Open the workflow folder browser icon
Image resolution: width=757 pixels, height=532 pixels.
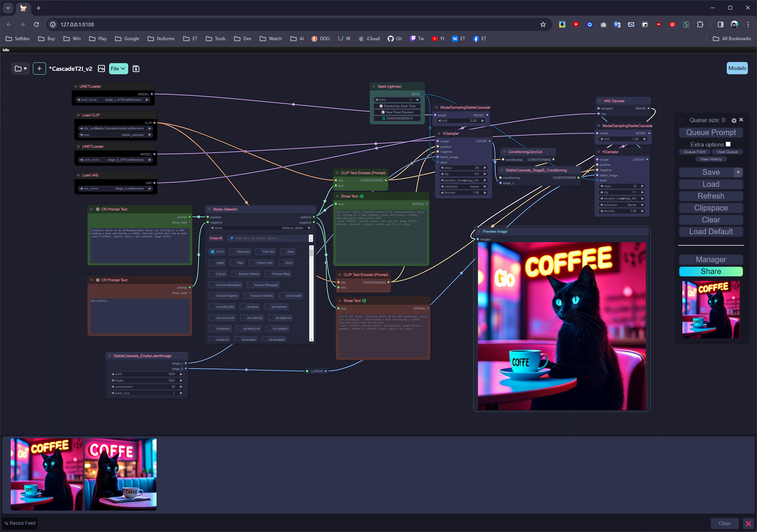20,69
